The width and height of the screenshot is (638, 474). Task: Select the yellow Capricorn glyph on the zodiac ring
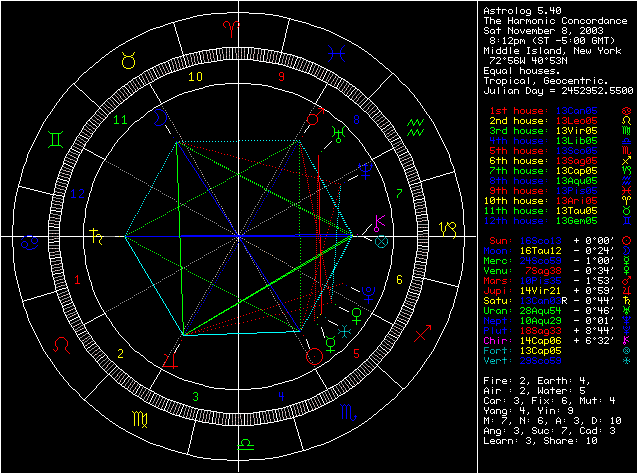click(x=448, y=230)
